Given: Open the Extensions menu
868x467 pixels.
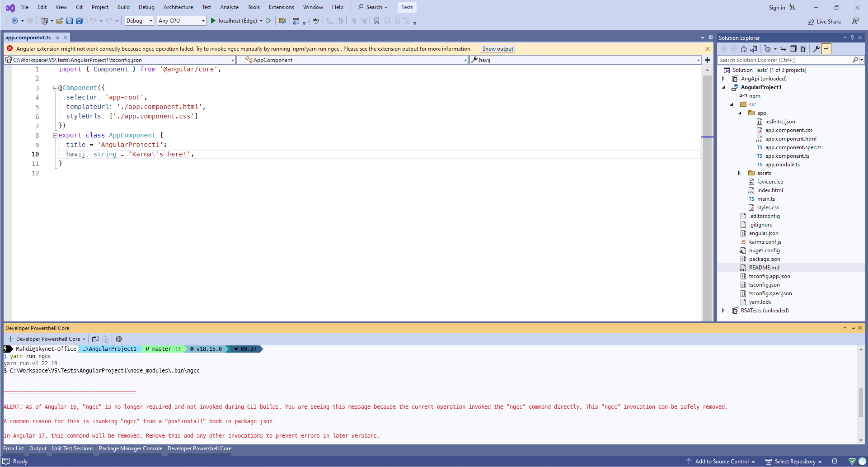Looking at the screenshot, I should click(281, 7).
